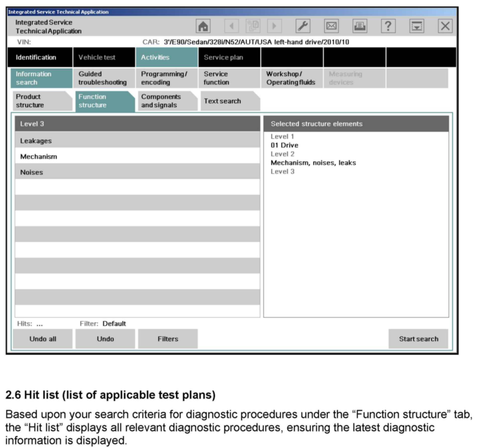The image size is (483, 448).
Task: Click the minimize-to-tray display icon
Action: click(417, 26)
